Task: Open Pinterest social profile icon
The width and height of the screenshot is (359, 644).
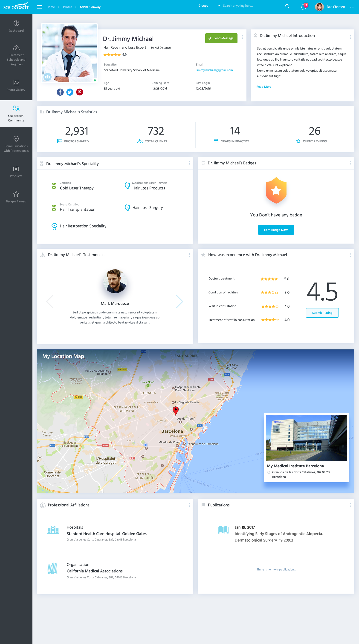Action: pyautogui.click(x=80, y=92)
